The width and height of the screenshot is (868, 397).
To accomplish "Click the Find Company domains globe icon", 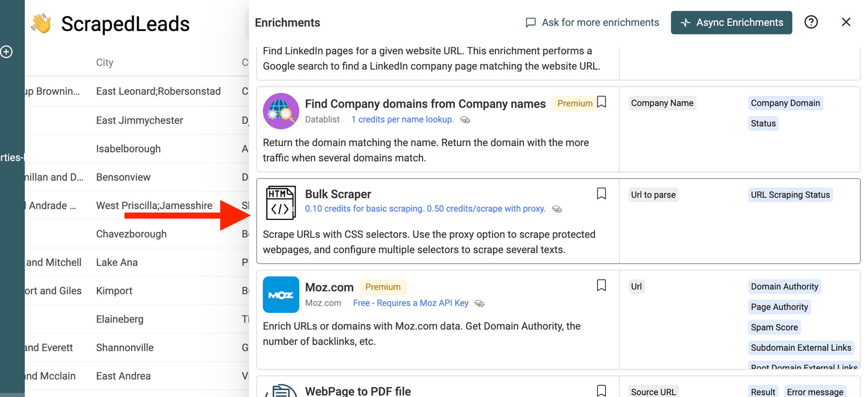I will (281, 111).
